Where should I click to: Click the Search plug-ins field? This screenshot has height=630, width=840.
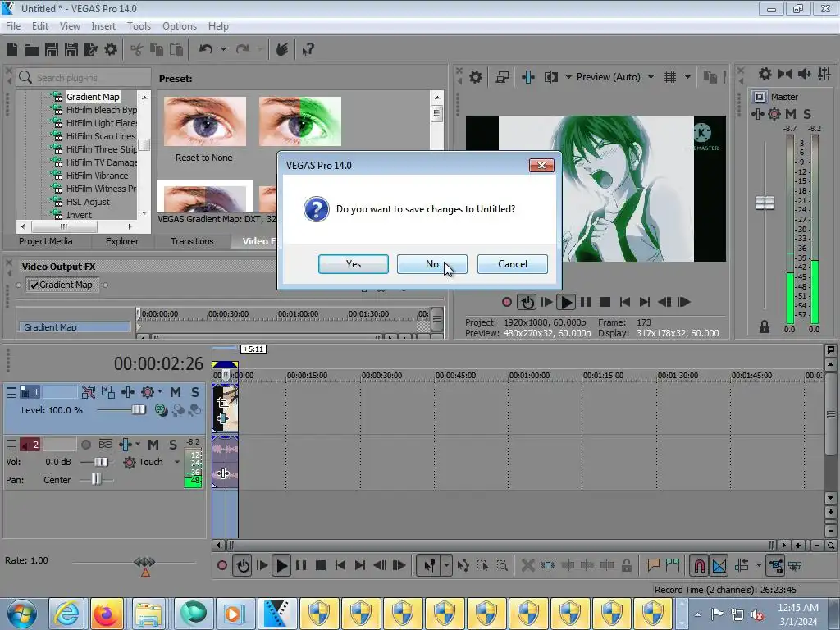coord(83,78)
